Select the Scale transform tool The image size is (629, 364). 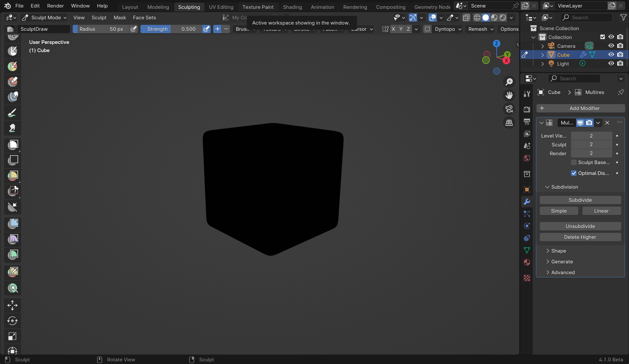[13, 336]
